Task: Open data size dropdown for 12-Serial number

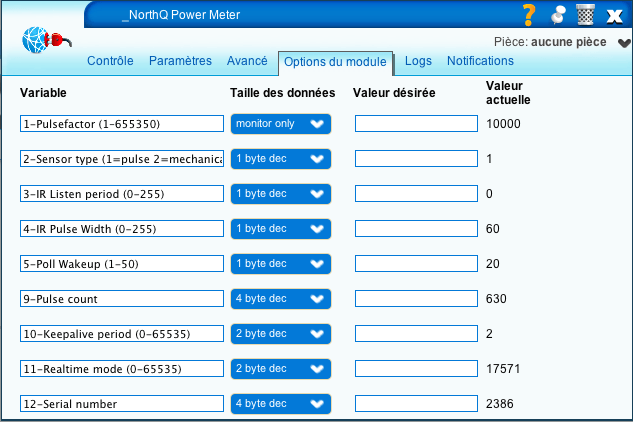Action: point(281,404)
